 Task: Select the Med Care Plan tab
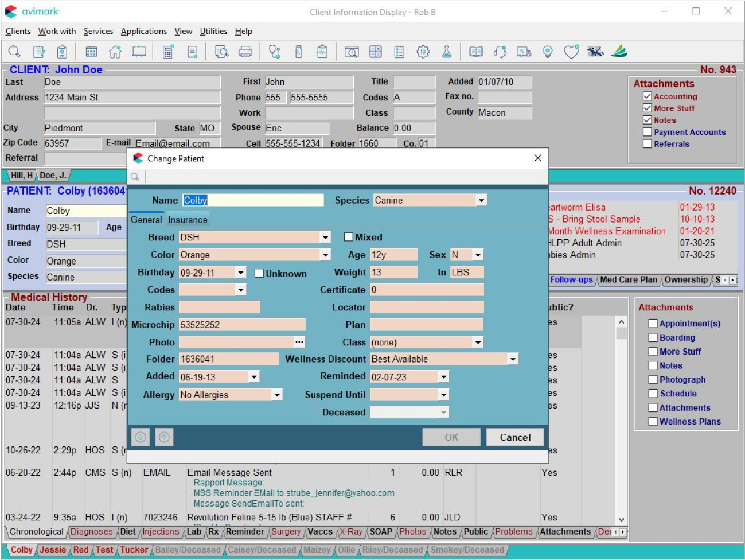[x=629, y=280]
